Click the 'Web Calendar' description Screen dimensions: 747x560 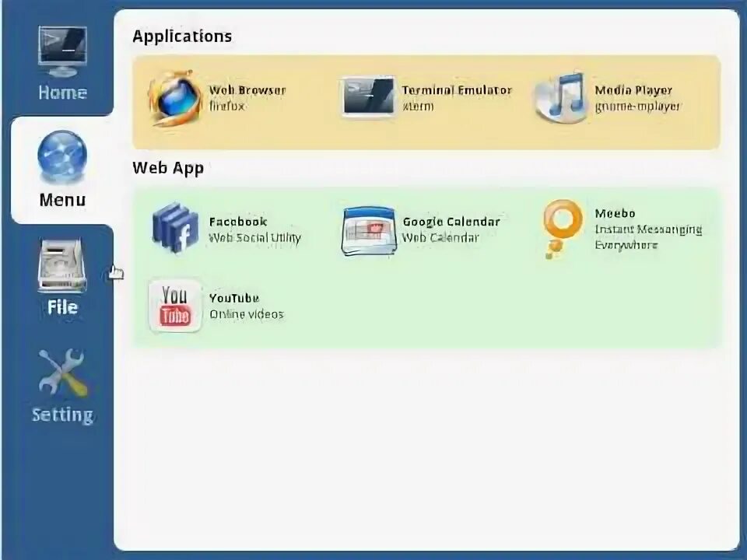tap(440, 237)
